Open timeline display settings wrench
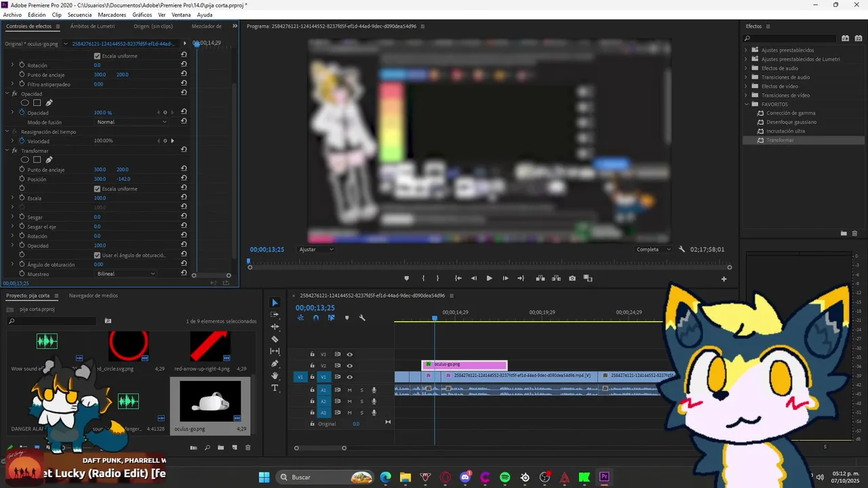868x488 pixels. (x=362, y=318)
